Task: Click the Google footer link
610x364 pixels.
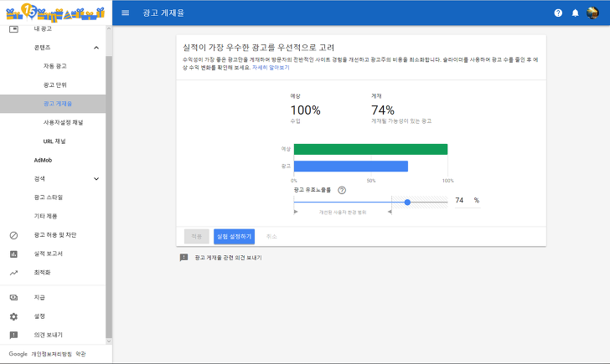Action: (x=18, y=354)
